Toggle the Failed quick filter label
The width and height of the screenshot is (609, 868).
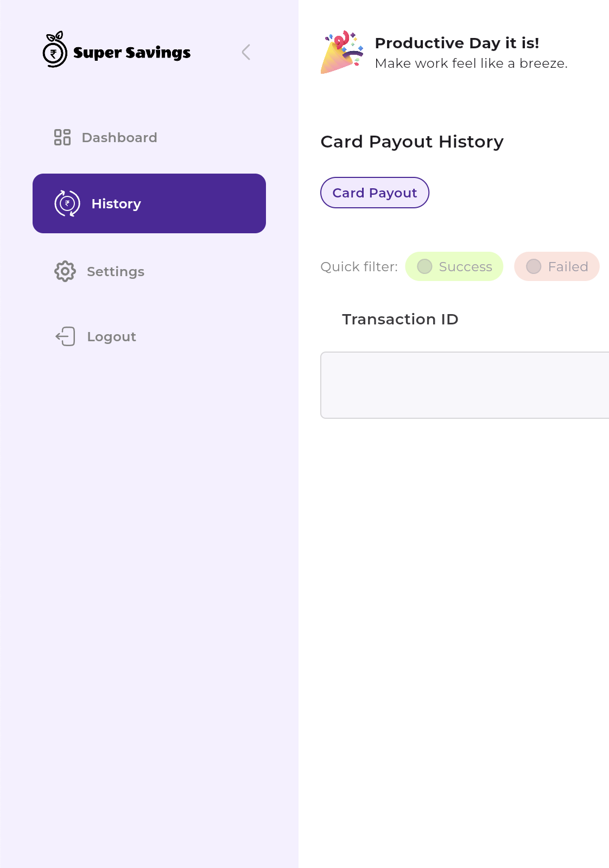click(568, 266)
